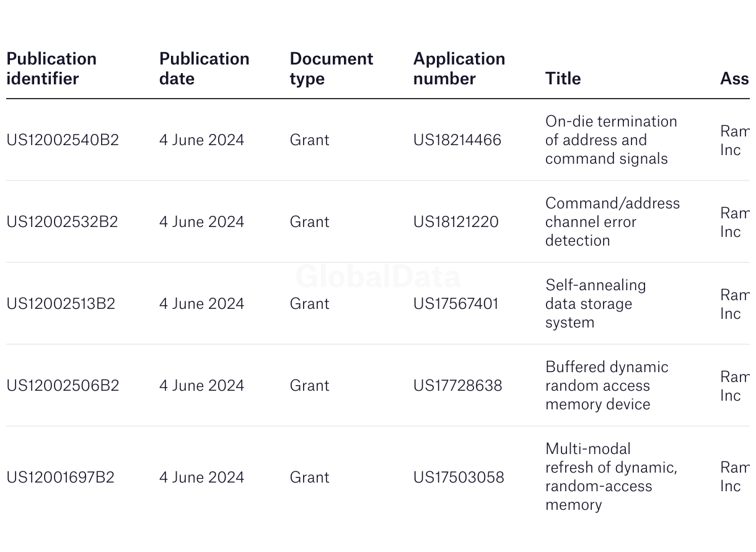Select application number US17728638
756x552 pixels.
458,385
